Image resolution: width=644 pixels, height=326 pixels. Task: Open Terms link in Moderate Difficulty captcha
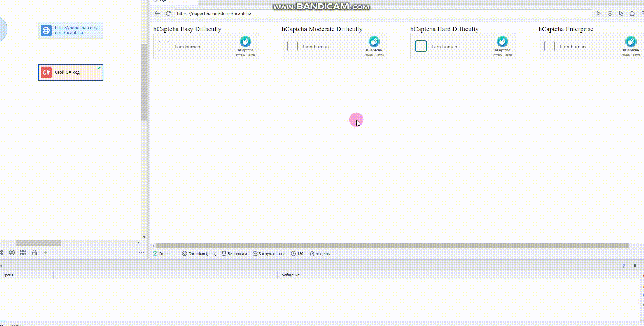click(380, 55)
